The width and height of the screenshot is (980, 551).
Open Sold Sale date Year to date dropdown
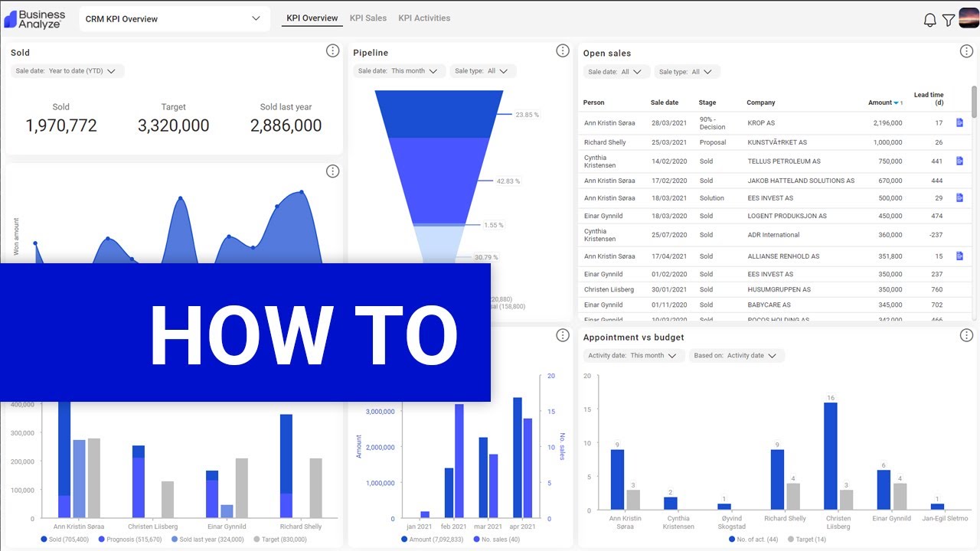pyautogui.click(x=67, y=71)
